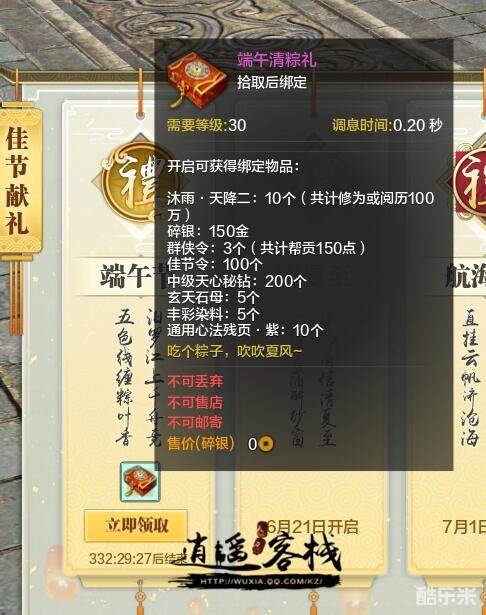Click the 售价(碎银) price label
The image size is (486, 615).
coord(201,444)
